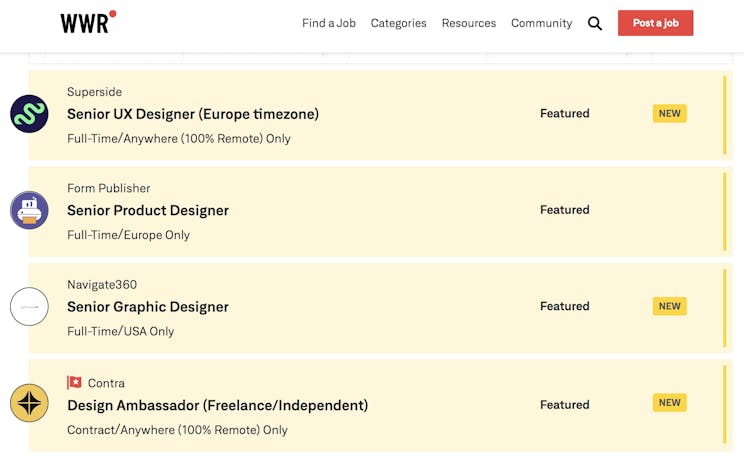Open the Community menu
The width and height of the screenshot is (744, 456).
point(541,23)
